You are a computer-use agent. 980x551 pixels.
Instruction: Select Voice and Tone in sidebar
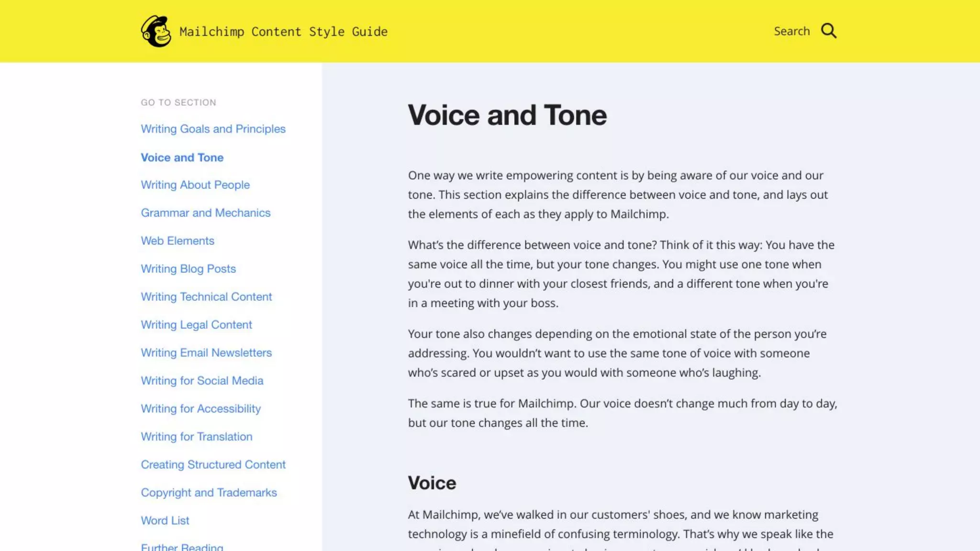[x=182, y=157]
